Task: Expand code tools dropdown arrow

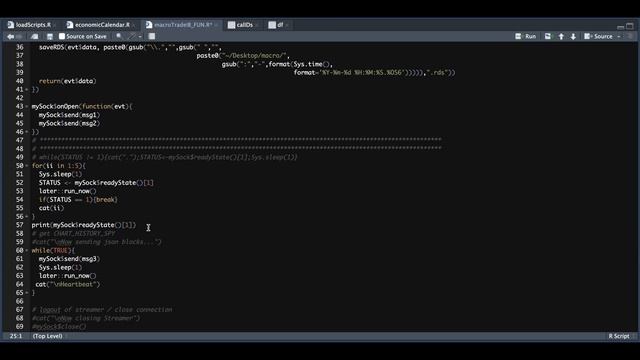Action: (x=140, y=37)
